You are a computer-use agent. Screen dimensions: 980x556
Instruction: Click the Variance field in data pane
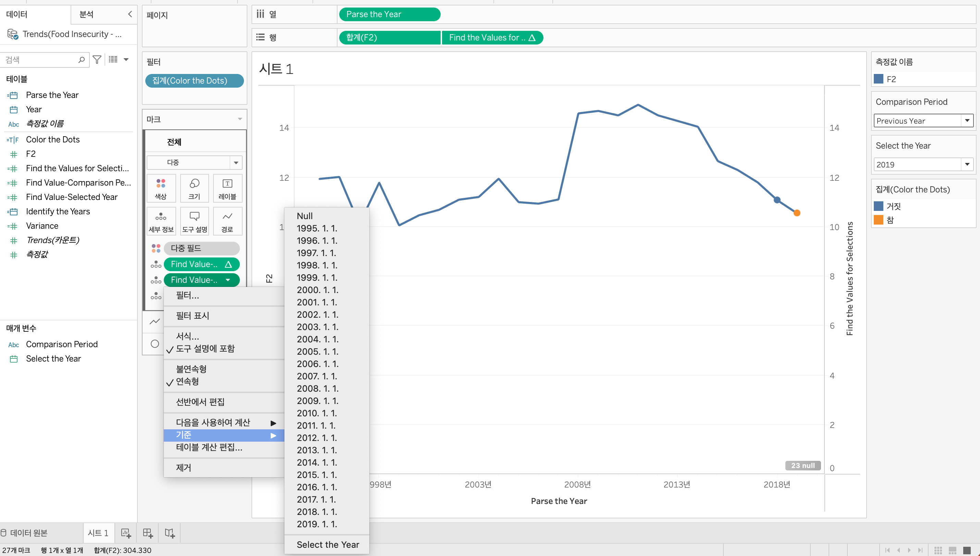point(42,226)
